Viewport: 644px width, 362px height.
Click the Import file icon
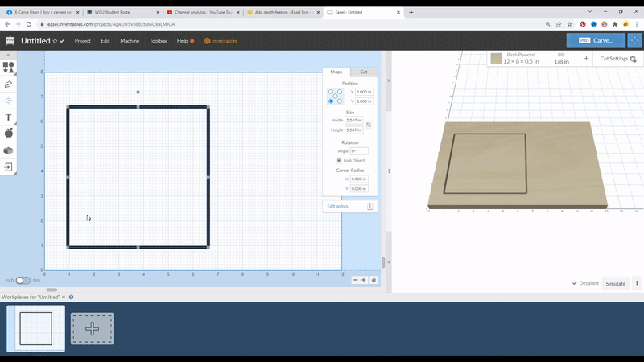9,167
